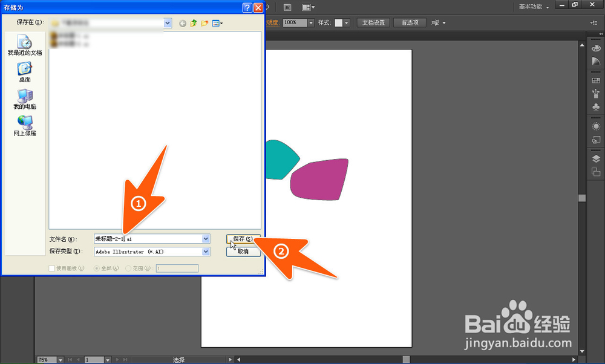Click the purple shape on artboard

pyautogui.click(x=319, y=180)
